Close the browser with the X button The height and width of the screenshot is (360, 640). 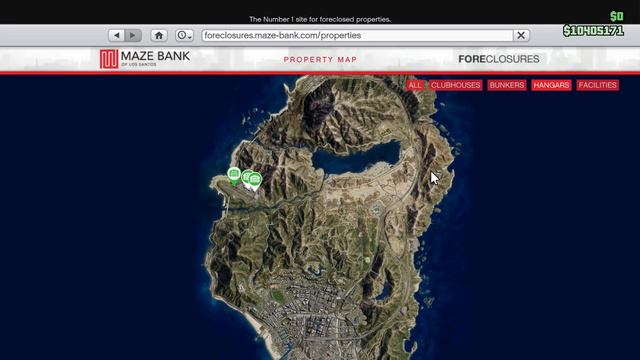[521, 36]
